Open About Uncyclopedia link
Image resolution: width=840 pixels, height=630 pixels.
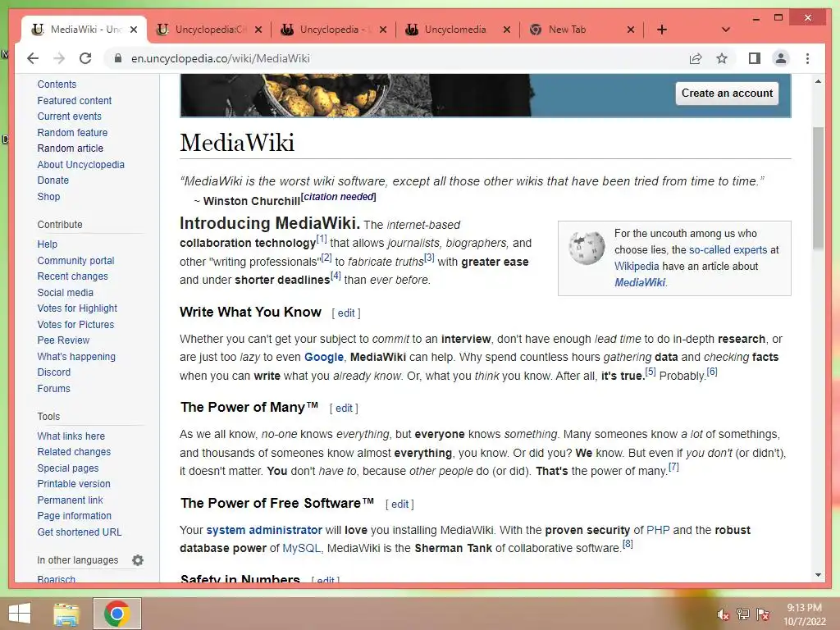81,164
